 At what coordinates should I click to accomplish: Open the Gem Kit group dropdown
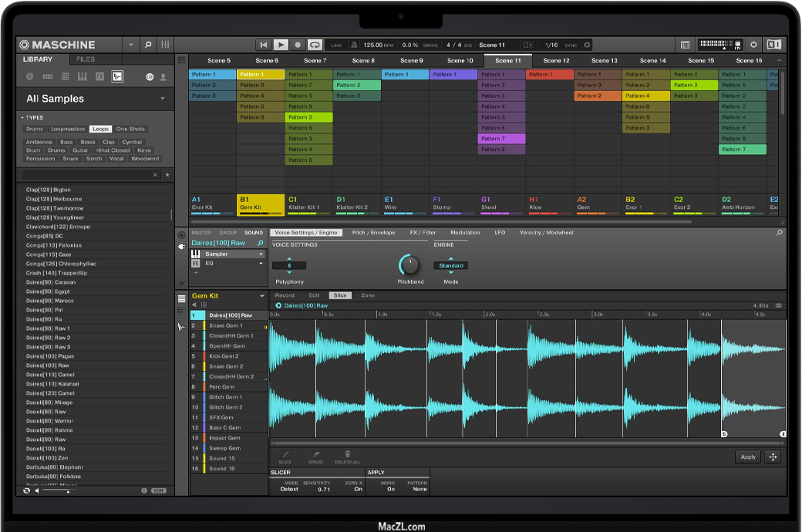pyautogui.click(x=262, y=296)
